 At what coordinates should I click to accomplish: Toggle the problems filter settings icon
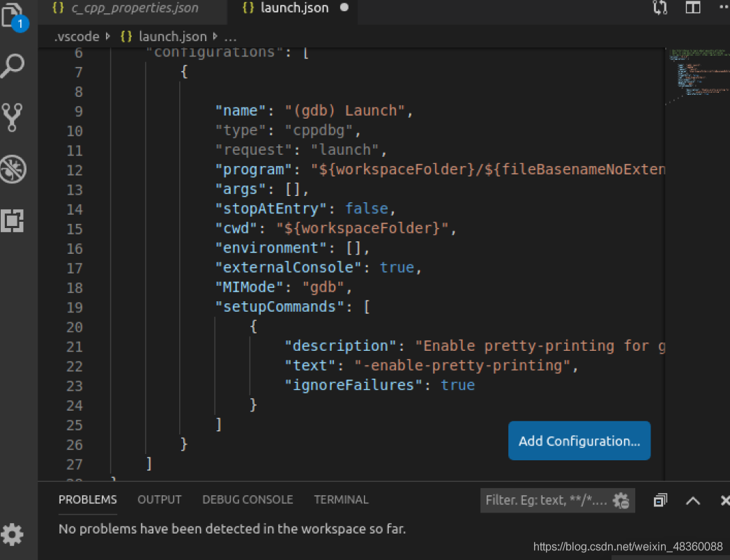point(621,501)
